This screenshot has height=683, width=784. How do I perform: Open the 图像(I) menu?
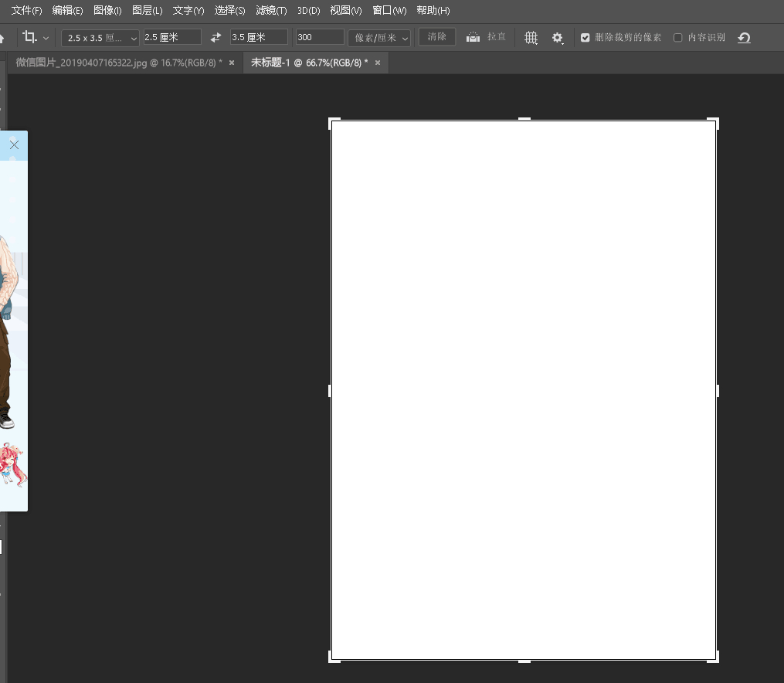(x=107, y=10)
